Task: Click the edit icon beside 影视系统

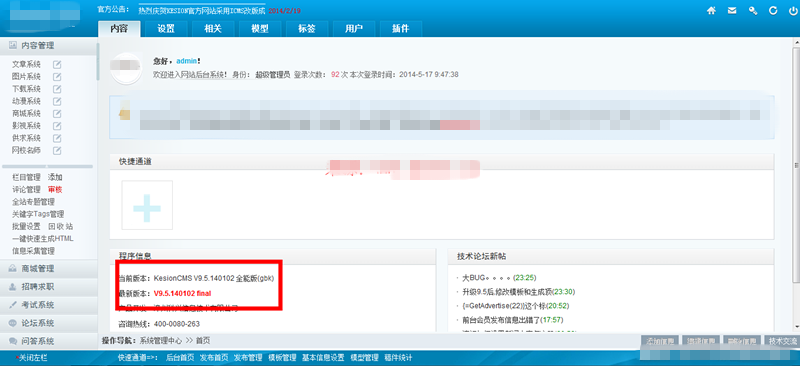Action: [x=57, y=126]
